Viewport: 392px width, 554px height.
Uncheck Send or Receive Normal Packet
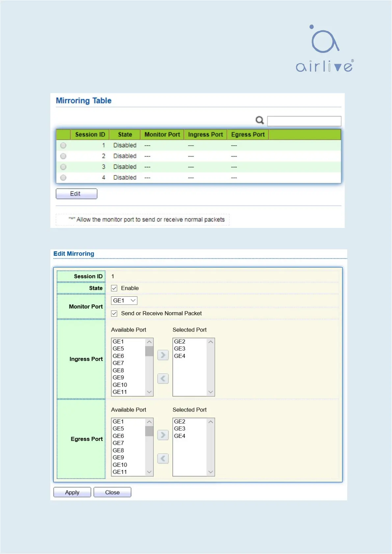click(x=114, y=314)
